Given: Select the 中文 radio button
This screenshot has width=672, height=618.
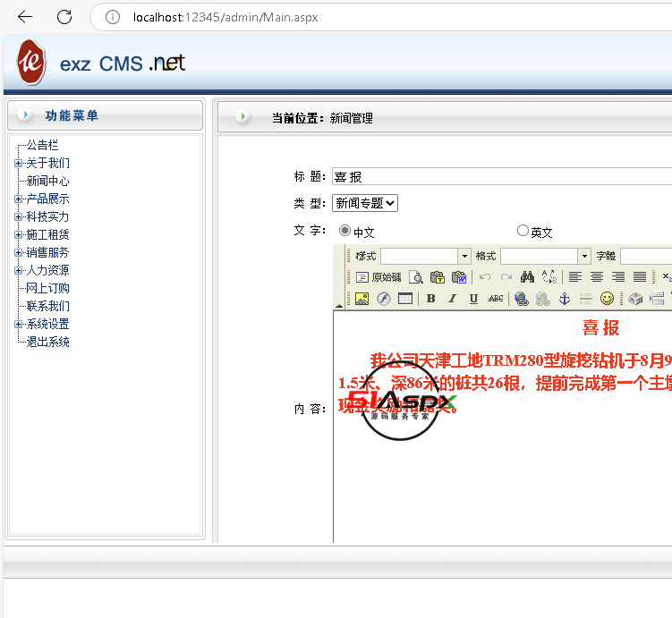Looking at the screenshot, I should (x=345, y=231).
